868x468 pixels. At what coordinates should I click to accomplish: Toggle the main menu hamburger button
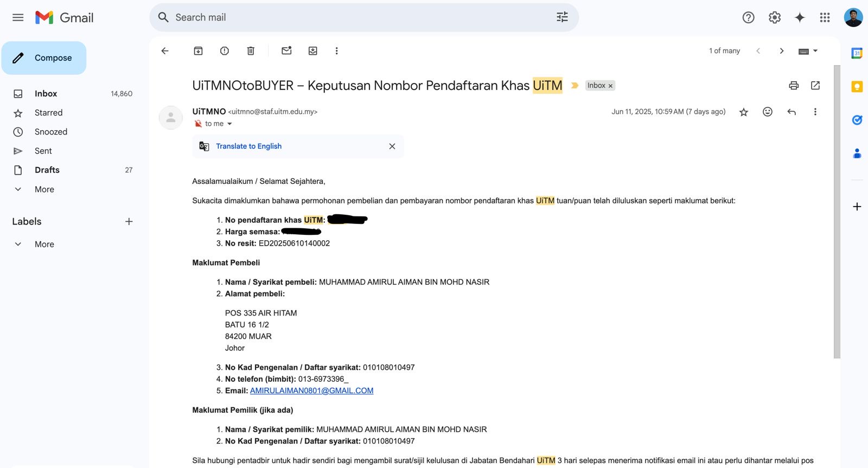pos(18,17)
